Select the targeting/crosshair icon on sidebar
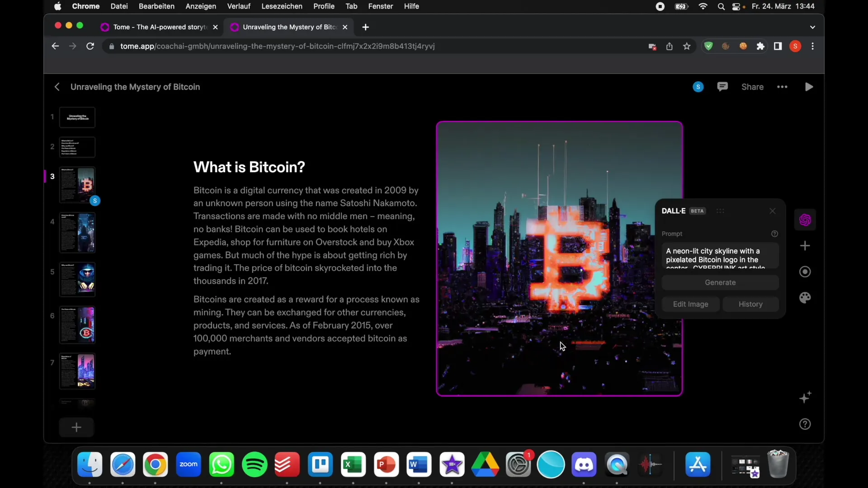 coord(805,272)
